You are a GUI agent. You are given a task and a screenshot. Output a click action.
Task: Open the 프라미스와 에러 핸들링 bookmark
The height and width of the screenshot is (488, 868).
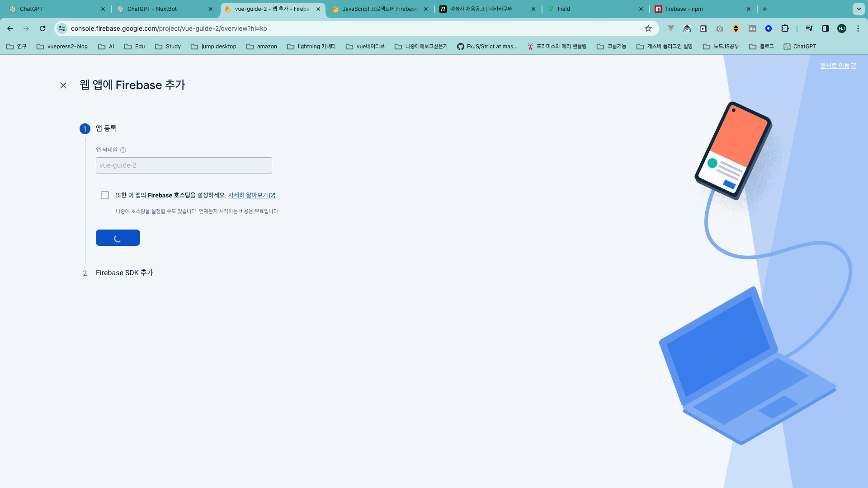pos(557,47)
